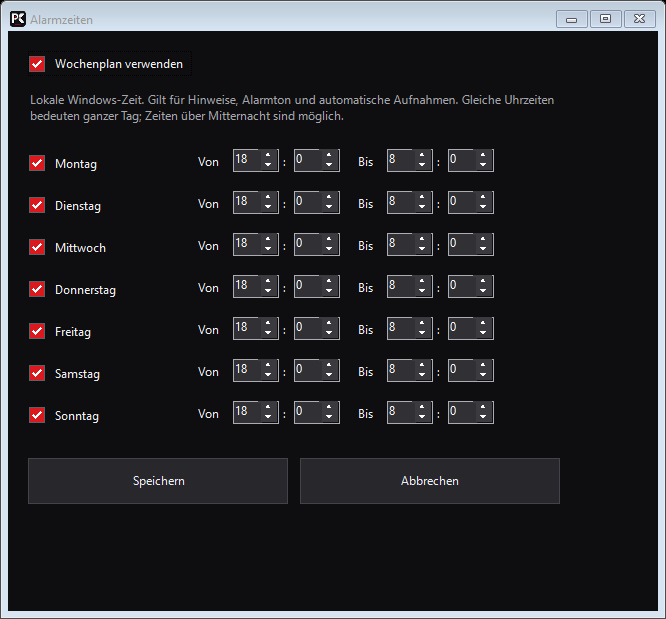Minimize the Alarmzeiten window
666x619 pixels.
click(x=572, y=19)
